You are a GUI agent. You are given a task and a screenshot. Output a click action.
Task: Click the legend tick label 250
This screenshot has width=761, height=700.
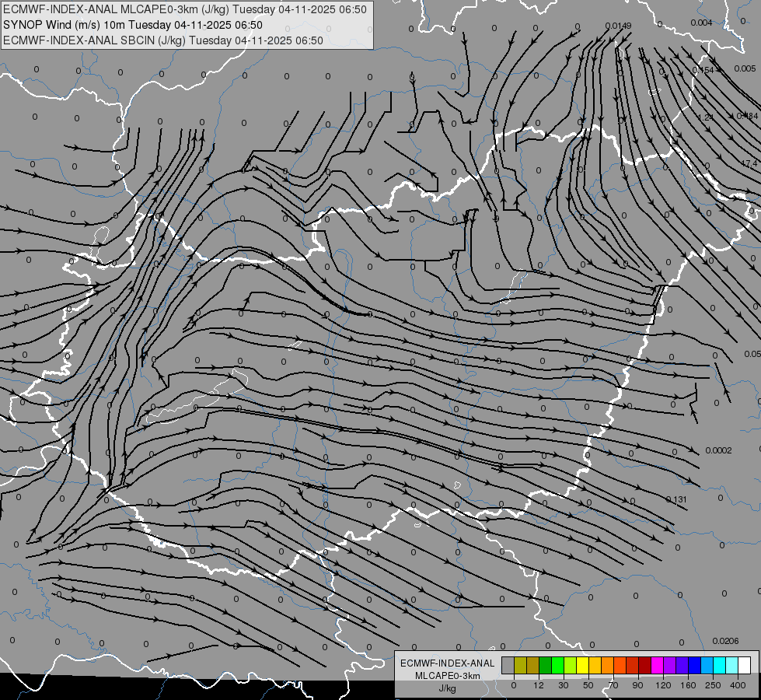pos(713,685)
